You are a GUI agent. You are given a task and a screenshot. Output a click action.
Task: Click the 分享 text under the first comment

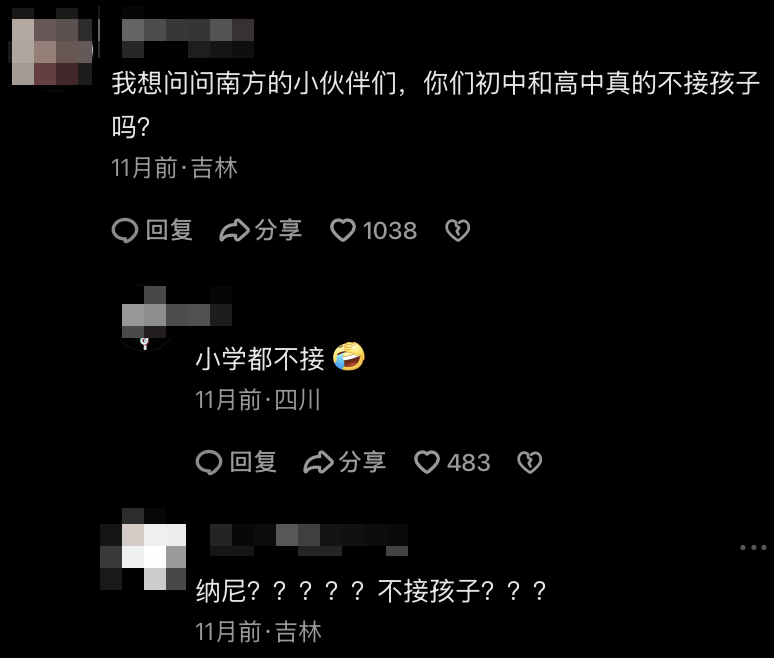[278, 231]
